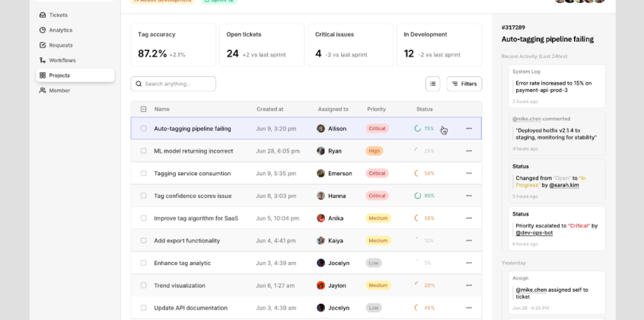Open the Filters dropdown
Screen dimensions: 644x320
pyautogui.click(x=464, y=84)
